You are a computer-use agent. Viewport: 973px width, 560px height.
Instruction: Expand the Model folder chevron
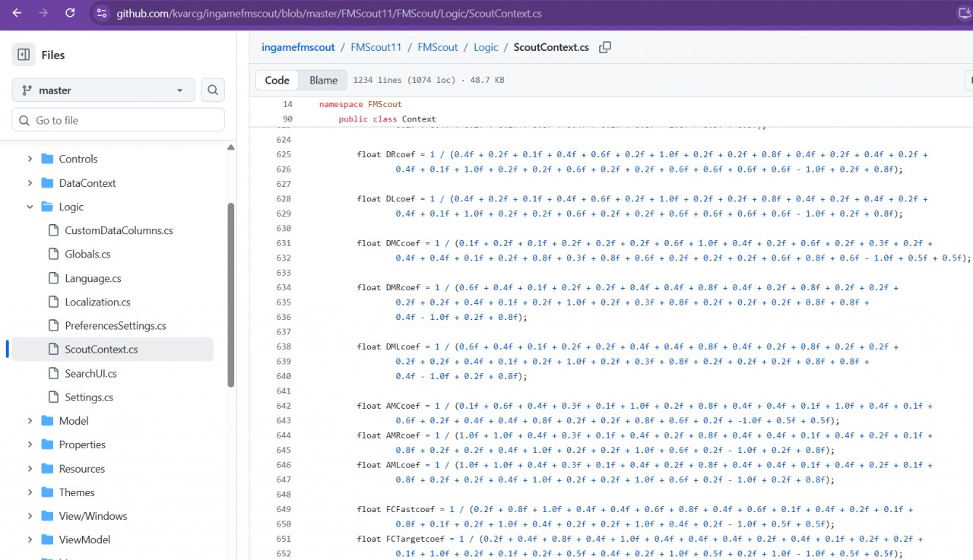(x=30, y=421)
